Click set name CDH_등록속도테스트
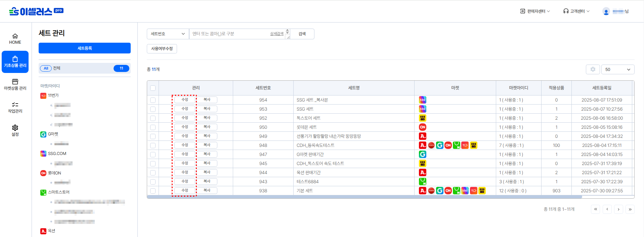This screenshot has width=644, height=237. tap(315, 145)
